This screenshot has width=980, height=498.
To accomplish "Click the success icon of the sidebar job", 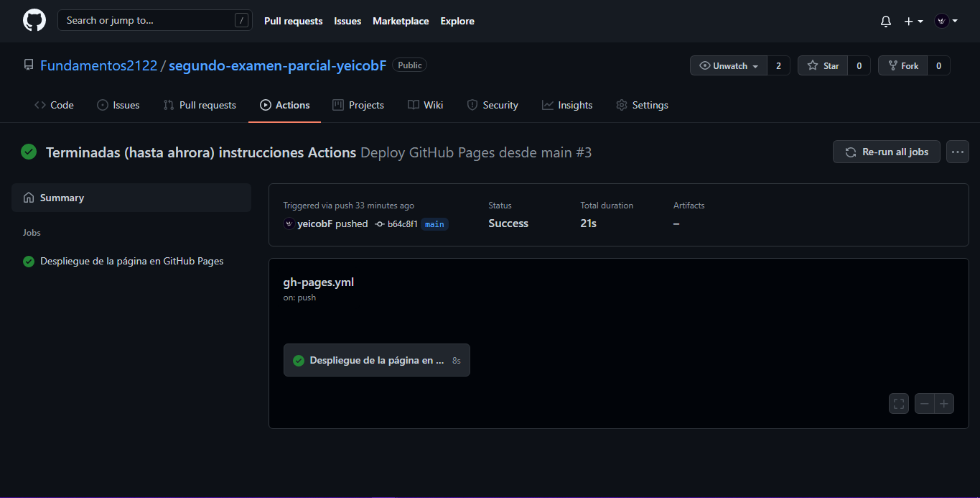I will point(29,262).
